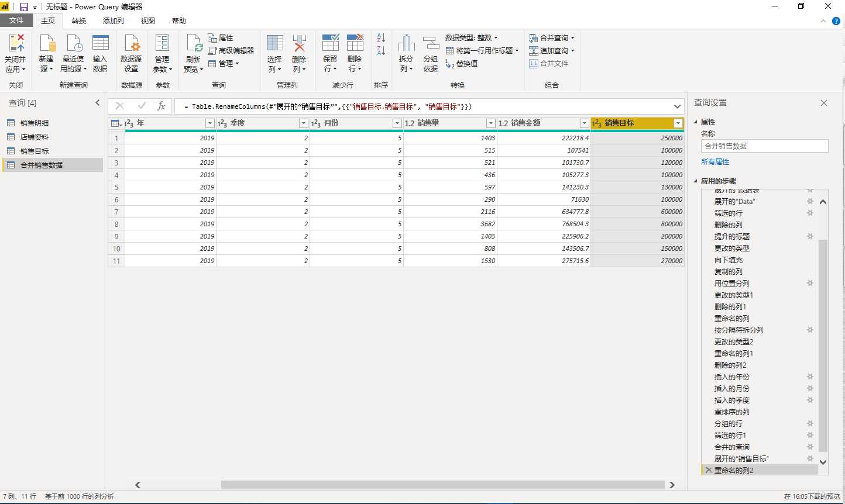
Task: Select 店铺资料 query
Action: [x=53, y=137]
